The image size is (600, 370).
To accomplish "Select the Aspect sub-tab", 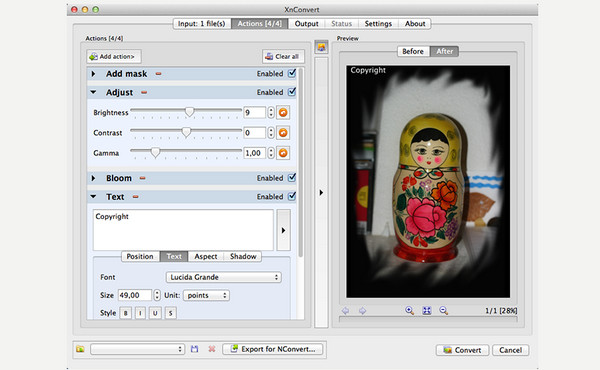I will [206, 256].
